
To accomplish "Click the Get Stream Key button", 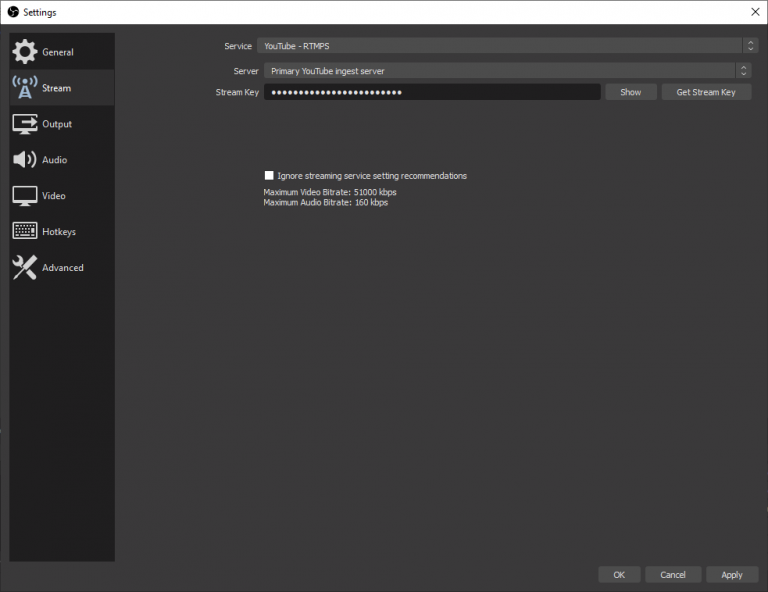I will click(x=706, y=92).
